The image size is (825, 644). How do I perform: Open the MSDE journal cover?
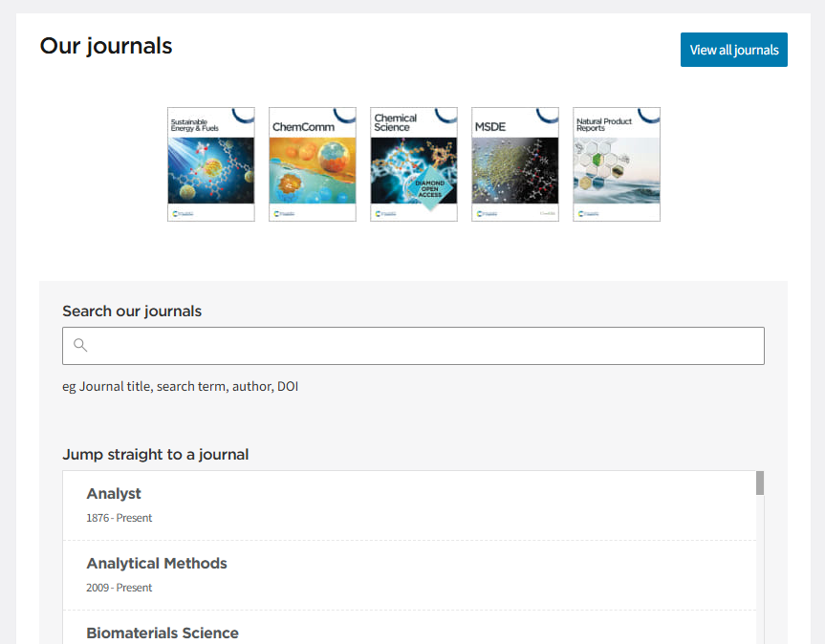click(515, 164)
